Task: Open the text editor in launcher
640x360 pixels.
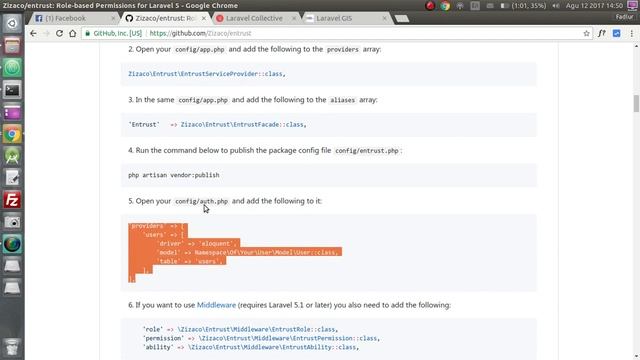Action: click(12, 178)
